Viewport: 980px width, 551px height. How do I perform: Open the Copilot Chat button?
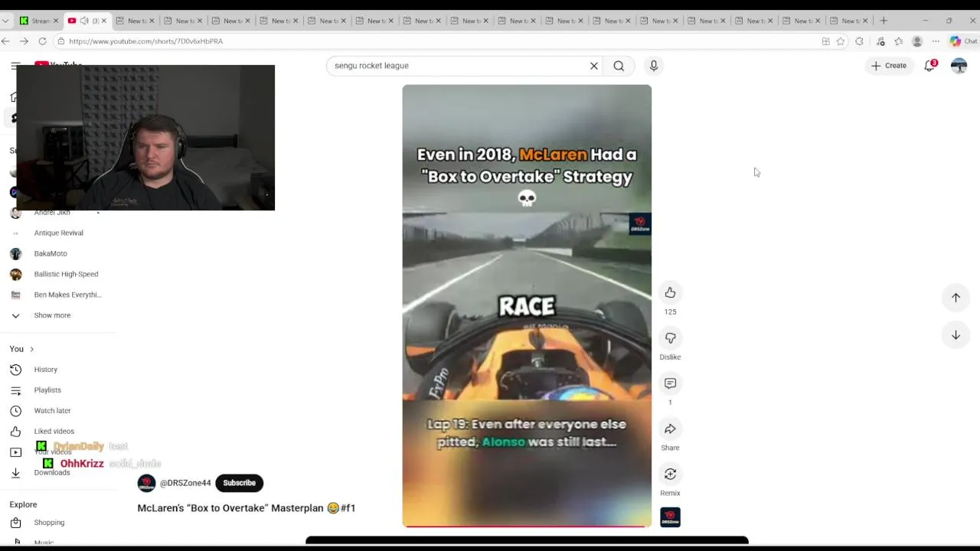click(x=963, y=41)
